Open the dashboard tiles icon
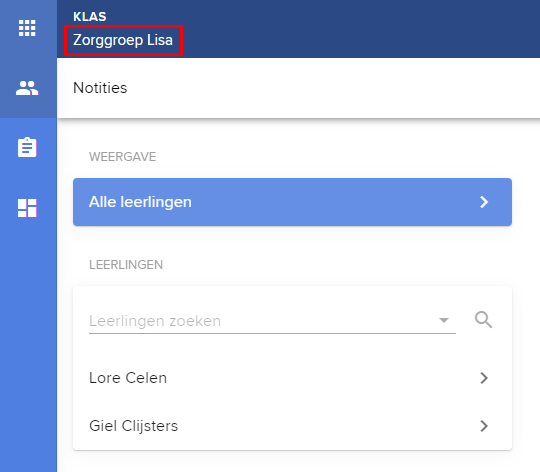This screenshot has height=472, width=540. coord(27,208)
